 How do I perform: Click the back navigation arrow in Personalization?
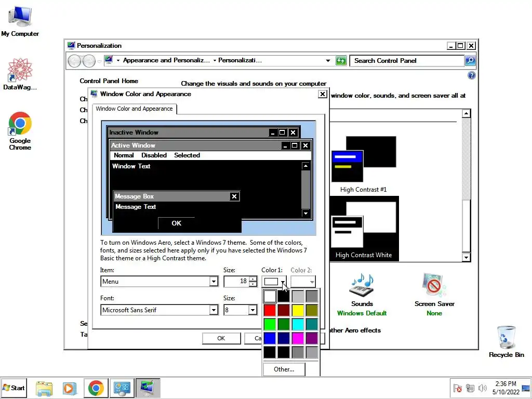74,61
